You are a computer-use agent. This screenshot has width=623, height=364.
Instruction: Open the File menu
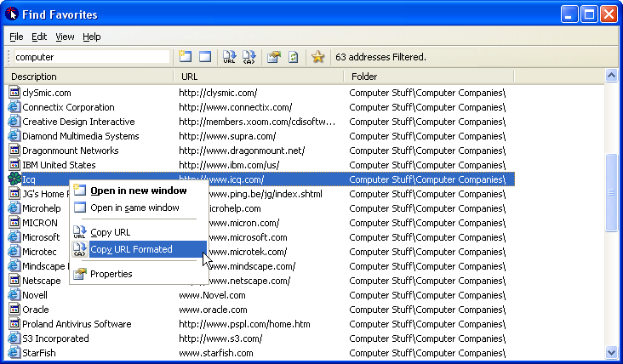click(x=16, y=37)
